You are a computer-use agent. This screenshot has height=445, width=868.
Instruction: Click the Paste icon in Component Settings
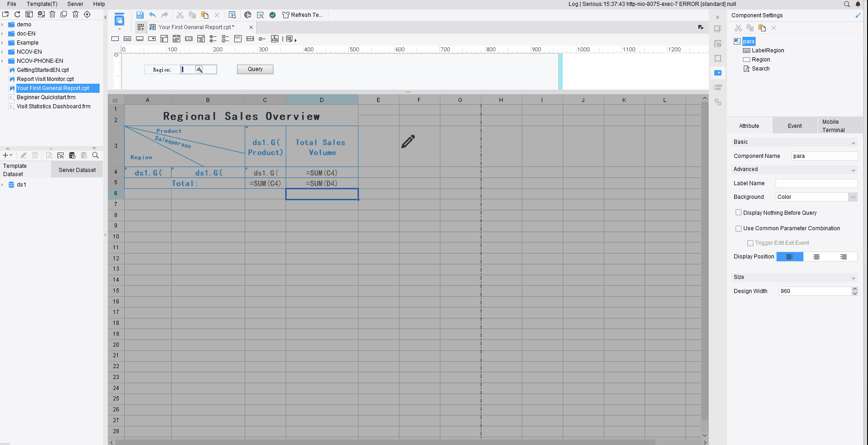pos(762,28)
